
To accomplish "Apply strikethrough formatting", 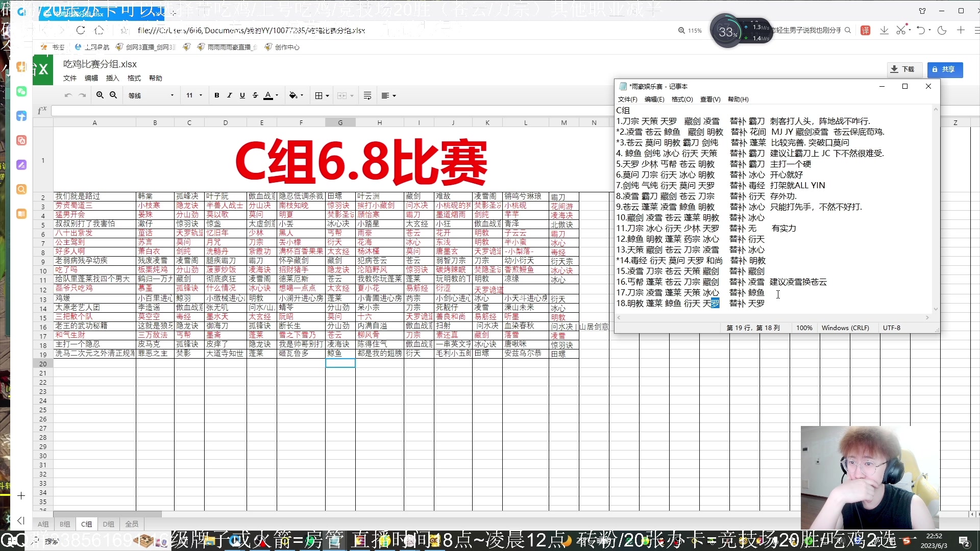I will click(x=255, y=95).
